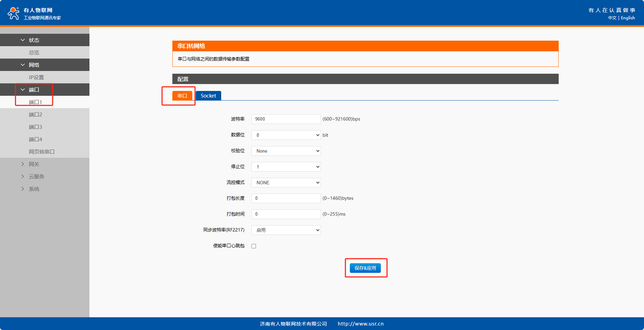The height and width of the screenshot is (330, 644).
Task: Click the 打包时间 input field
Action: coord(286,214)
